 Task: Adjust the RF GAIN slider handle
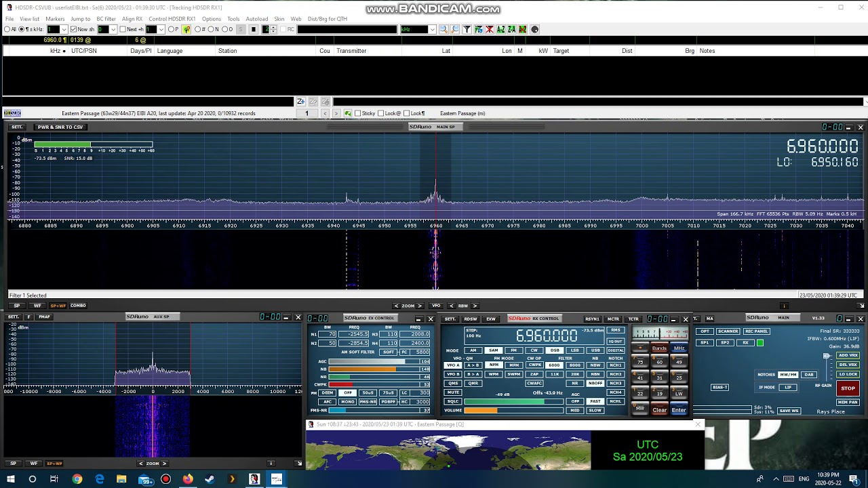[x=826, y=356]
